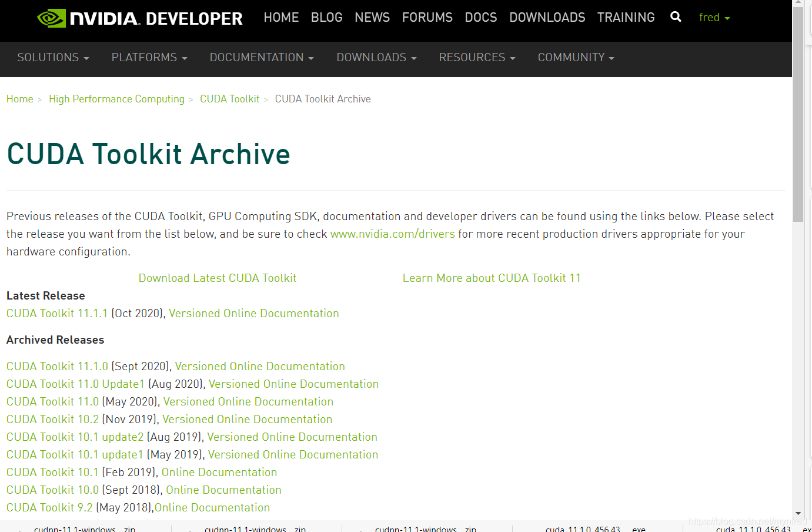Open CUDA Toolkit 11.1.0 release link
Viewport: 812px width, 532px height.
[58, 367]
